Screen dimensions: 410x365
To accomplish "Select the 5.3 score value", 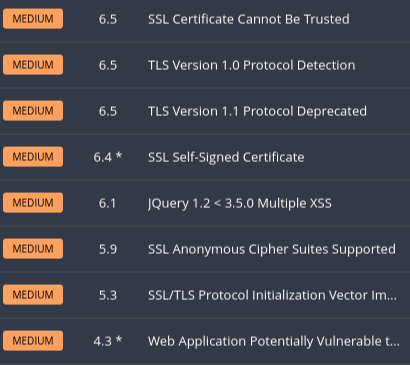I will [x=108, y=295].
